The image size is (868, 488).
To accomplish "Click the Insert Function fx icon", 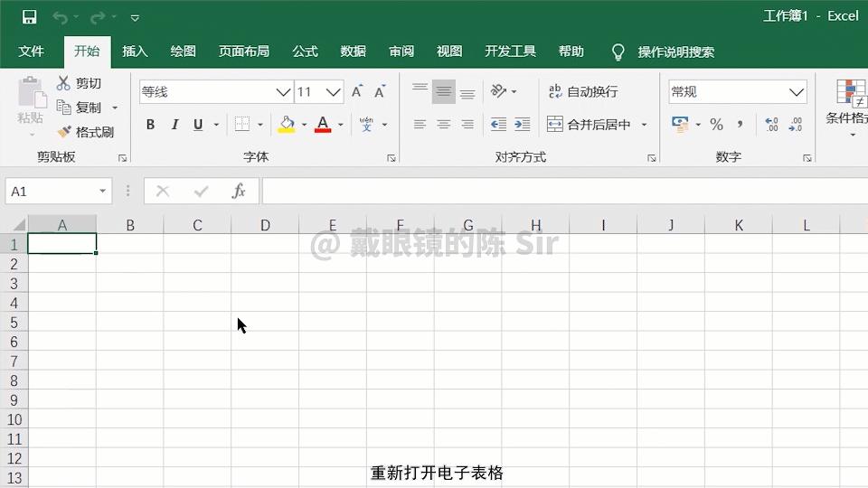I will pos(239,192).
